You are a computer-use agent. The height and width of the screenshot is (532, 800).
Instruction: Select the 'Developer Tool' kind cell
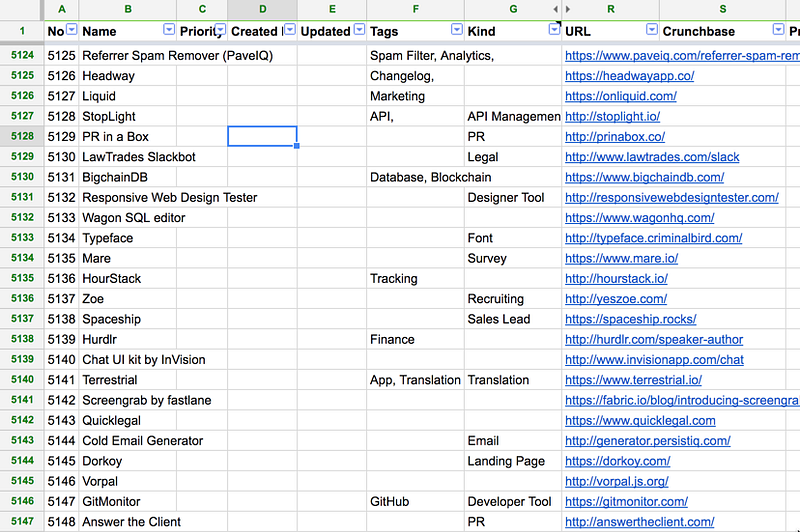click(x=513, y=501)
